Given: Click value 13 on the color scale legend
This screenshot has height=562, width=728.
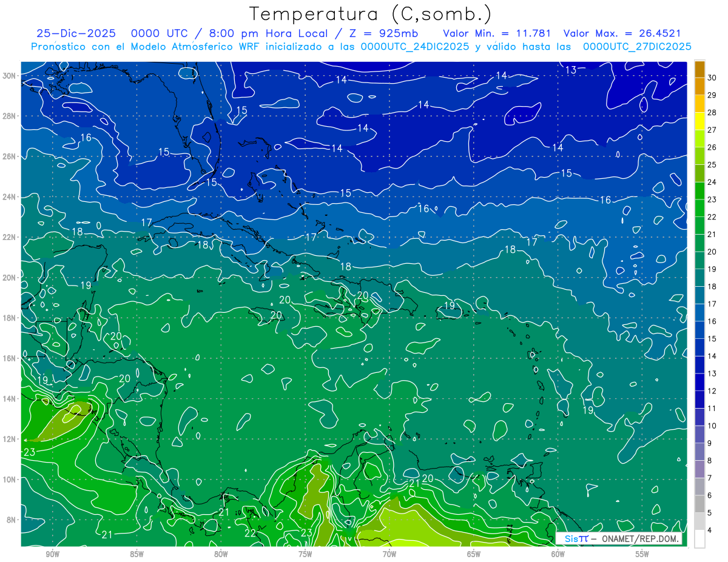Looking at the screenshot, I should (x=712, y=373).
